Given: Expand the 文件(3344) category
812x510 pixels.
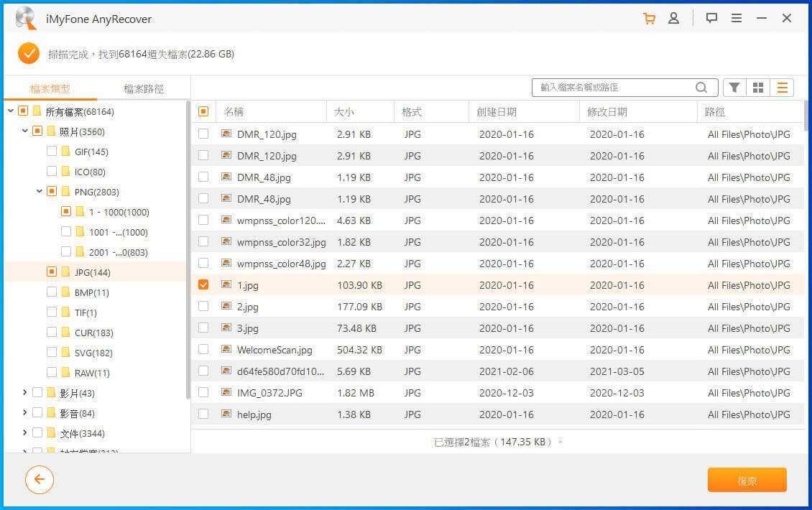Looking at the screenshot, I should point(25,433).
